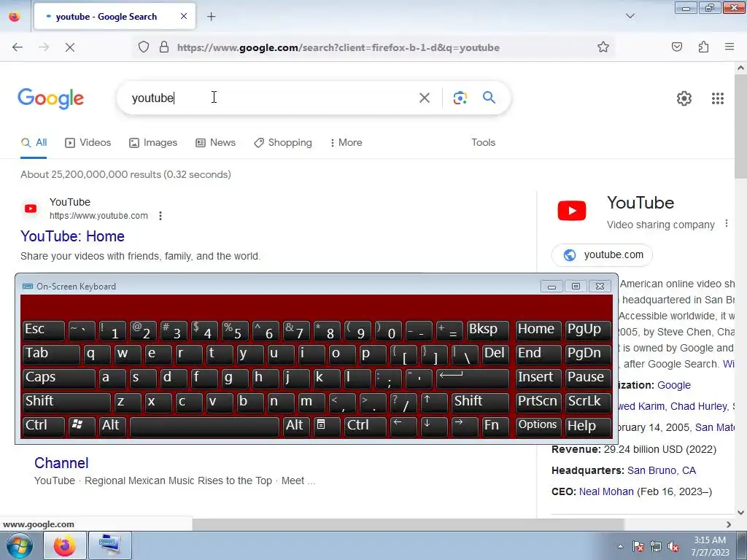Click YouTube red logo in knowledge panel

coord(572,211)
